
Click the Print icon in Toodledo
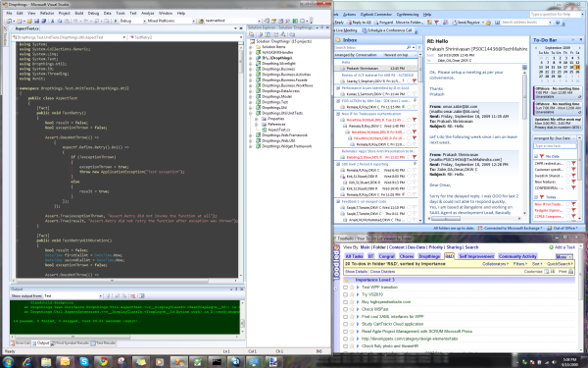pyautogui.click(x=570, y=271)
